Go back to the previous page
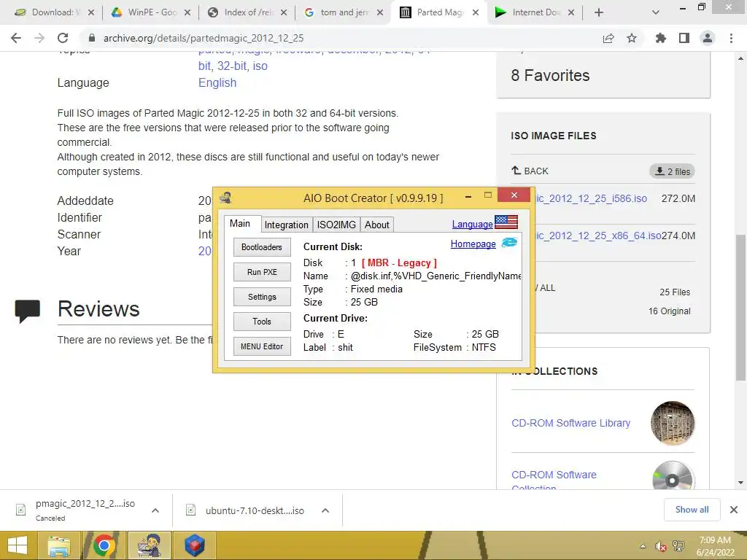Image resolution: width=747 pixels, height=560 pixels. [x=16, y=38]
